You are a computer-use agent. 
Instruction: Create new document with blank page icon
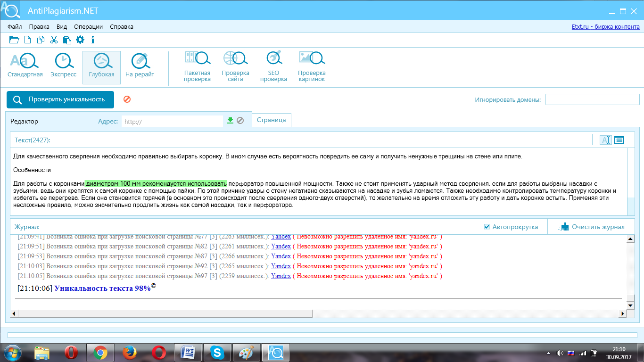click(28, 40)
